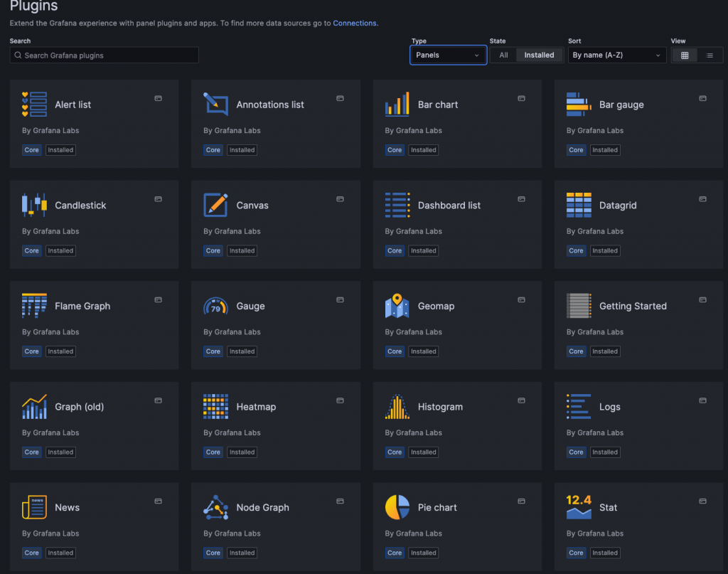Click the Candlestick plugin icon
The width and height of the screenshot is (728, 574).
tap(34, 206)
